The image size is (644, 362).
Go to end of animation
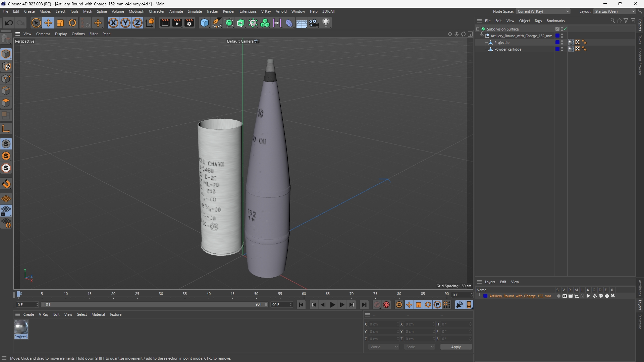(364, 305)
